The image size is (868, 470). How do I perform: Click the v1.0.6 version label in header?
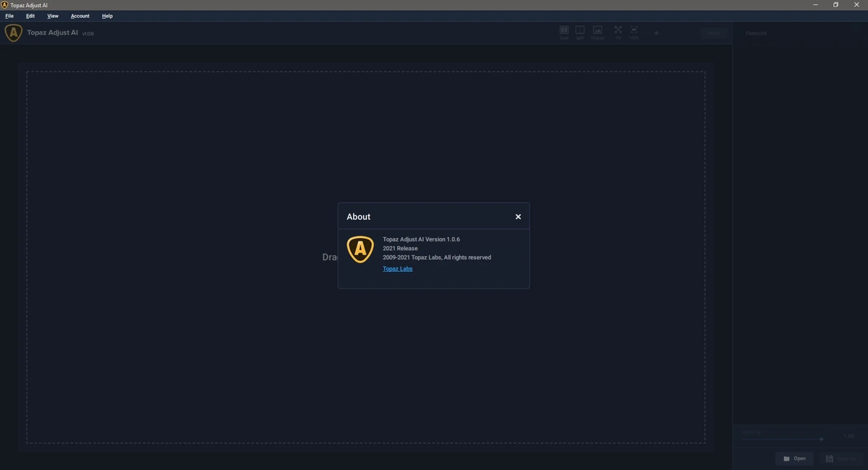[x=88, y=34]
